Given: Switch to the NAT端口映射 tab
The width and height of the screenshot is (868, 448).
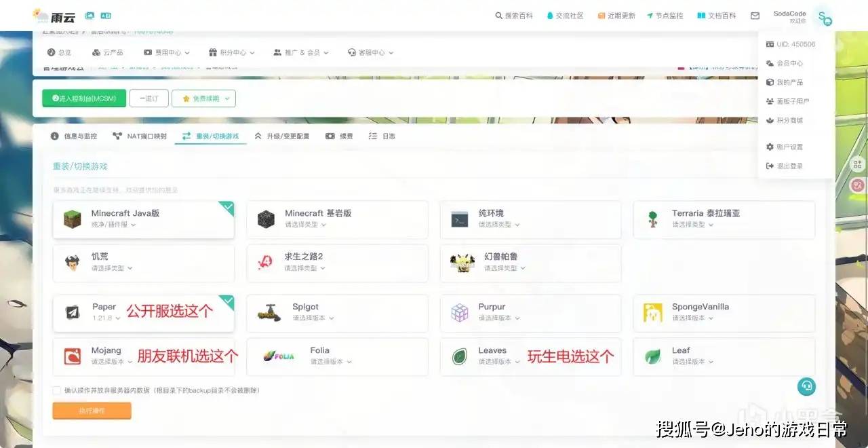Looking at the screenshot, I should tap(140, 136).
